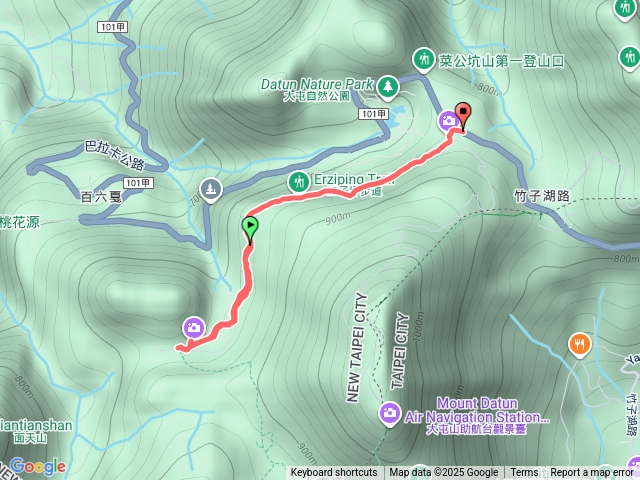Click the 巴拉卡公路 road label

[115, 155]
